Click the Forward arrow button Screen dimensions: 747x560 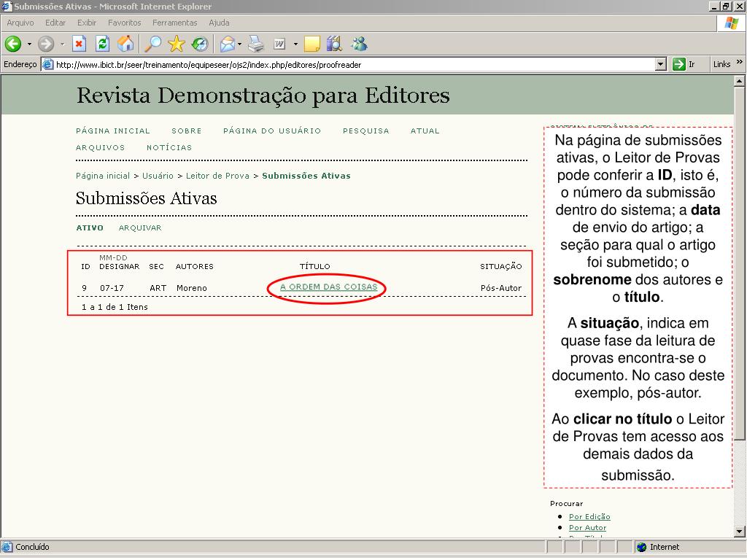click(x=46, y=44)
